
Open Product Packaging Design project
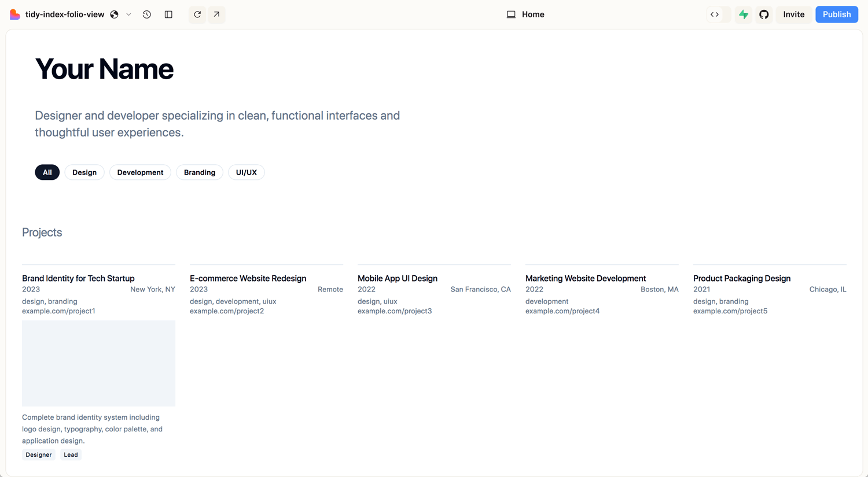[x=742, y=278]
